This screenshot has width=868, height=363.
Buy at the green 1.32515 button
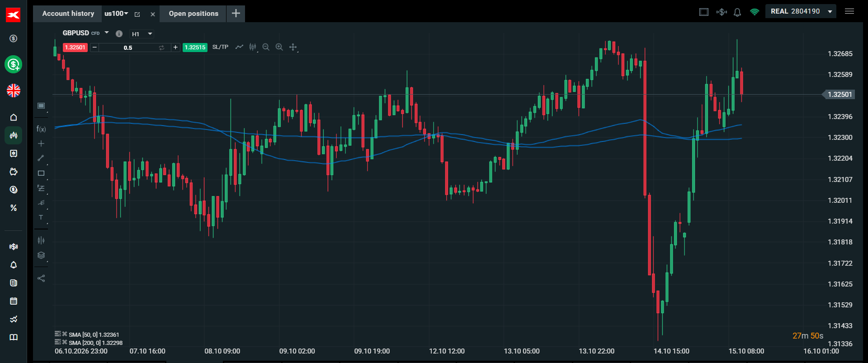pos(195,48)
